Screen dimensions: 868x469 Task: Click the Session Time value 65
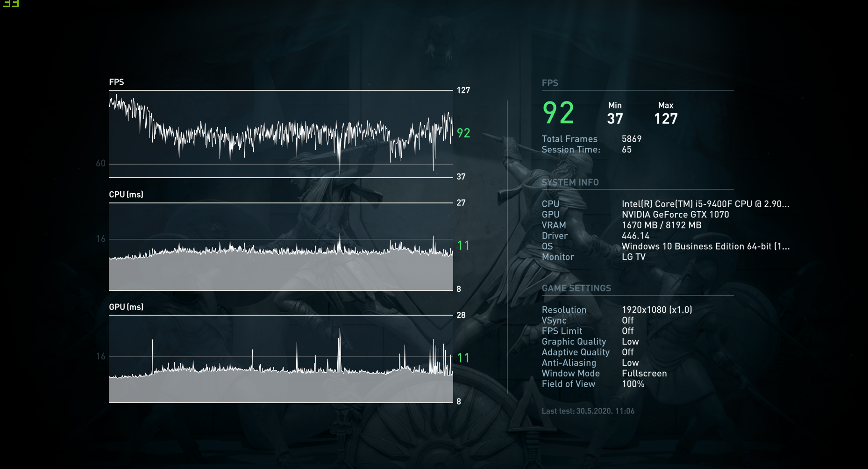pos(626,150)
